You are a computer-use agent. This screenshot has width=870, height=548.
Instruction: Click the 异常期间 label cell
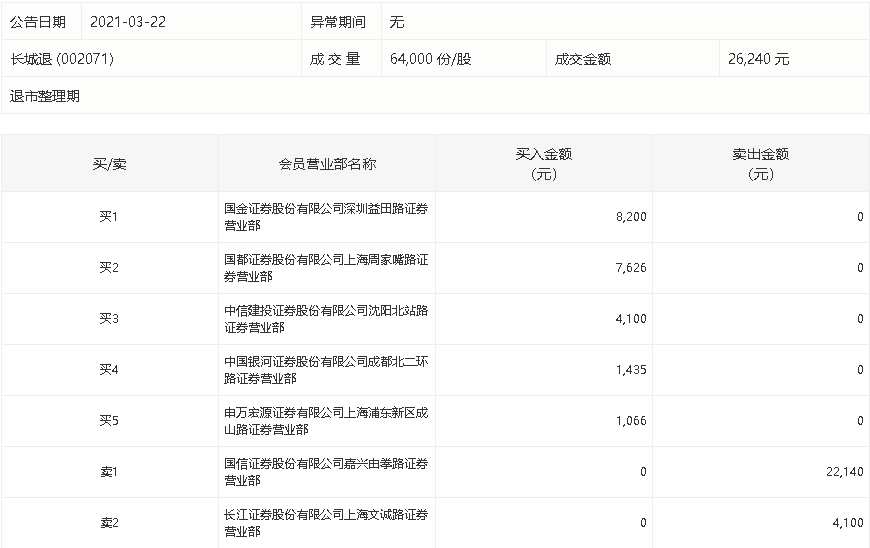[x=337, y=22]
